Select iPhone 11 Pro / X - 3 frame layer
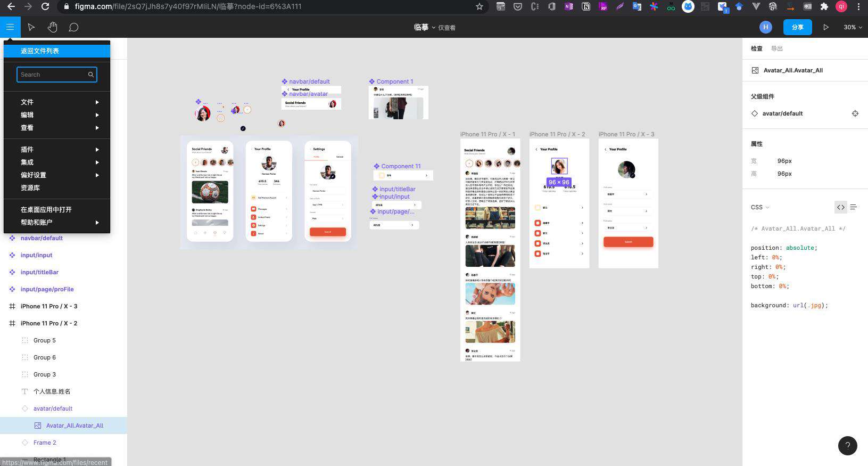 pos(49,306)
